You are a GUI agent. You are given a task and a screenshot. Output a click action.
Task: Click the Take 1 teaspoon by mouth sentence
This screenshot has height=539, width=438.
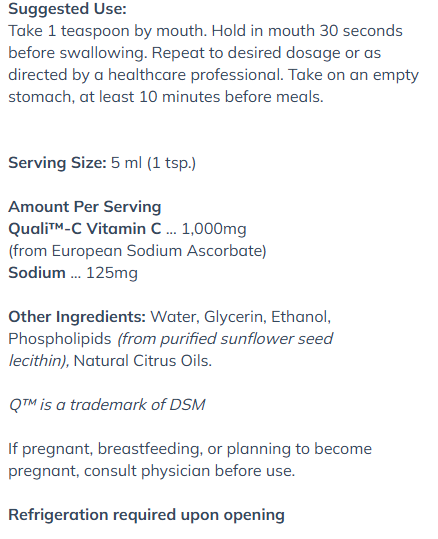coord(108,31)
